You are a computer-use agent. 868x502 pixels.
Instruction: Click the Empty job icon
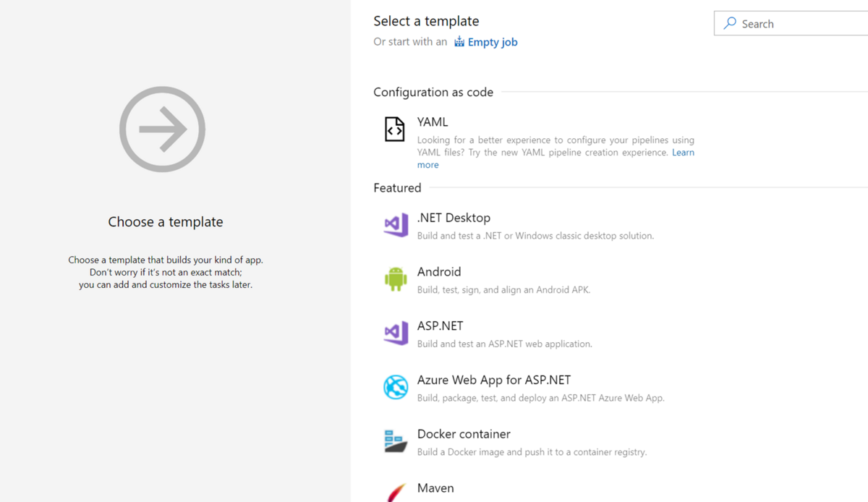(x=459, y=42)
